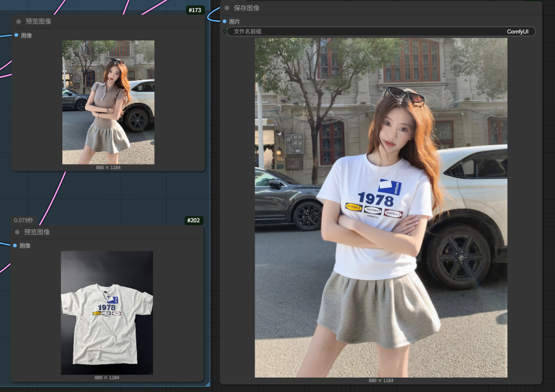Open the 1978 t-shirt product thumbnail in node #202
This screenshot has width=555, height=392.
click(x=107, y=312)
